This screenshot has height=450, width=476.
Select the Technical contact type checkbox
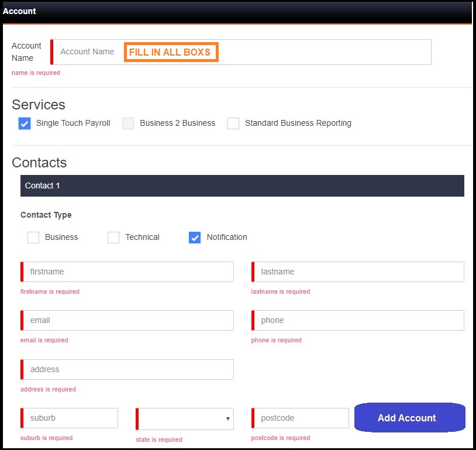[x=113, y=238]
